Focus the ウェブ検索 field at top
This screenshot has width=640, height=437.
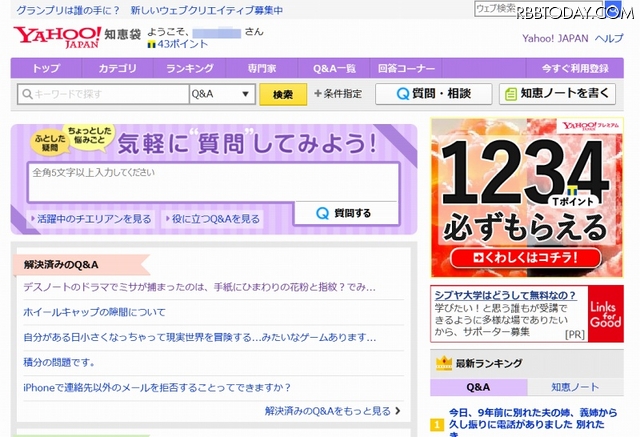pos(538,8)
